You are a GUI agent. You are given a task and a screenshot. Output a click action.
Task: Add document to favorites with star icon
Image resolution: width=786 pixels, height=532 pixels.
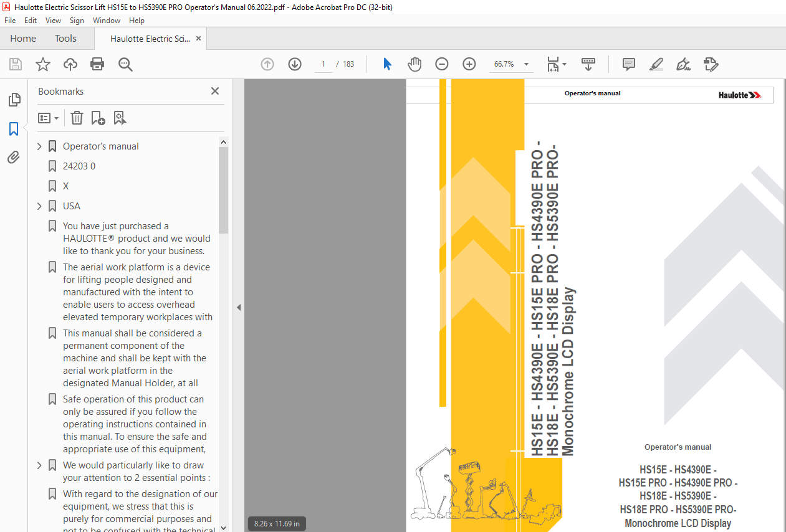[x=43, y=64]
